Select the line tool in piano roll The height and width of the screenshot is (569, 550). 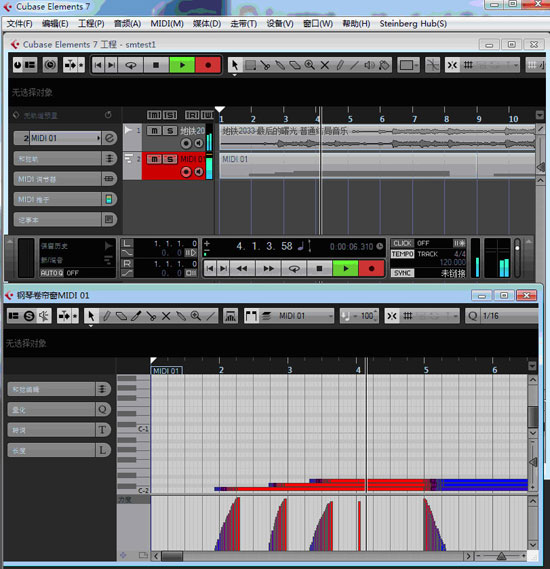coord(210,316)
